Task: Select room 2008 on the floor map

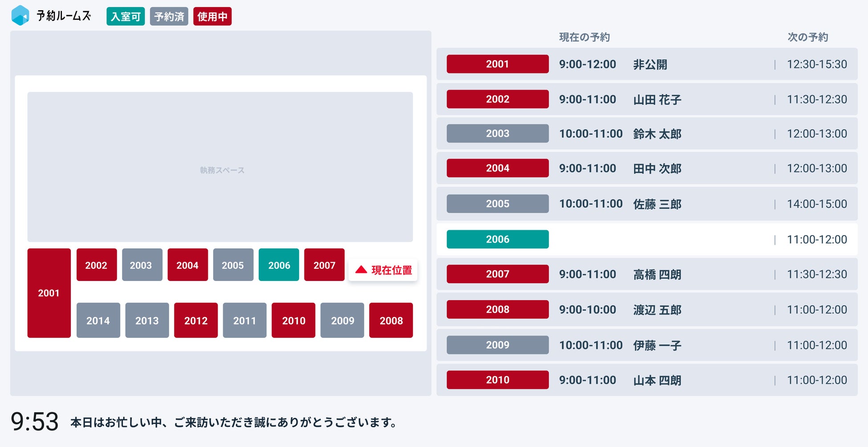Action: [391, 320]
